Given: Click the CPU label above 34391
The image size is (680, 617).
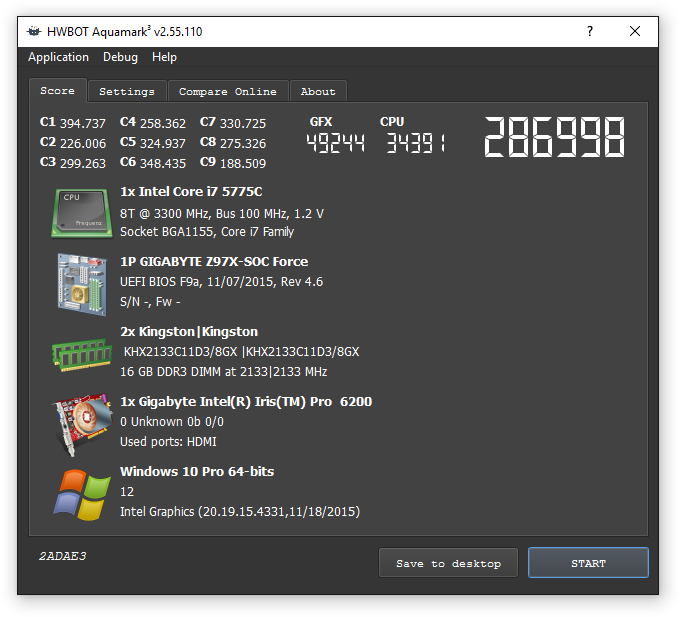Looking at the screenshot, I should click(392, 122).
